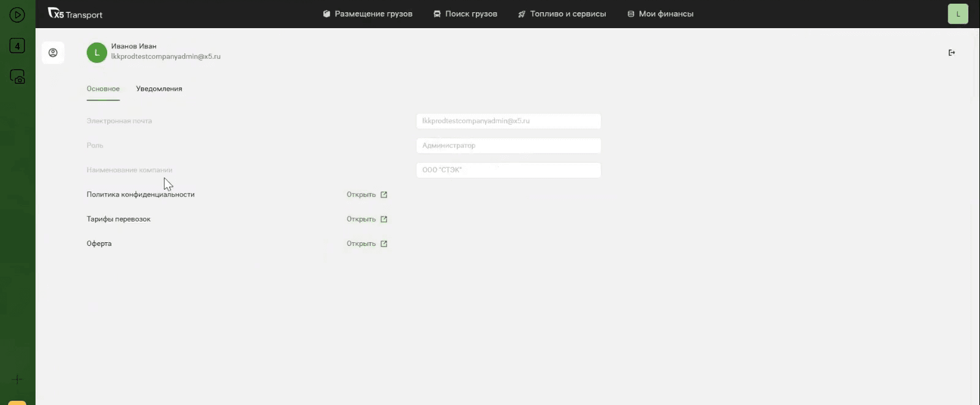Viewport: 980px width, 405px height.
Task: Click the Наименование компании label
Action: click(x=130, y=170)
